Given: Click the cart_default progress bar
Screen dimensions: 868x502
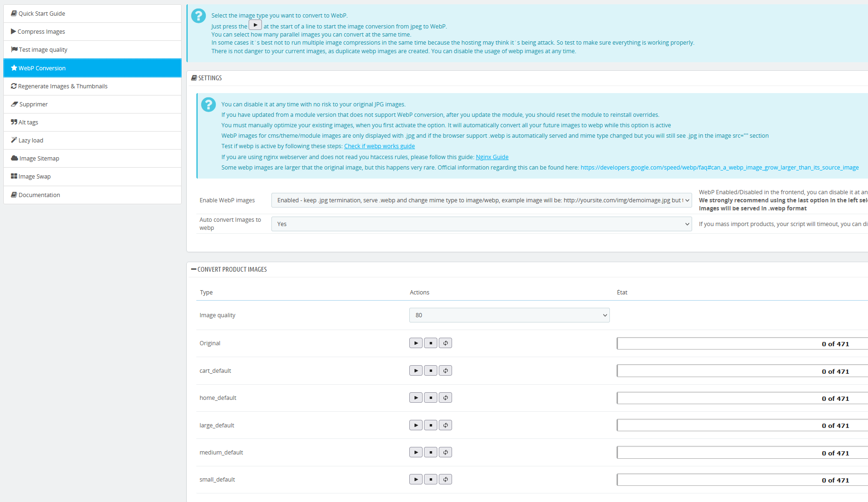Looking at the screenshot, I should [742, 371].
